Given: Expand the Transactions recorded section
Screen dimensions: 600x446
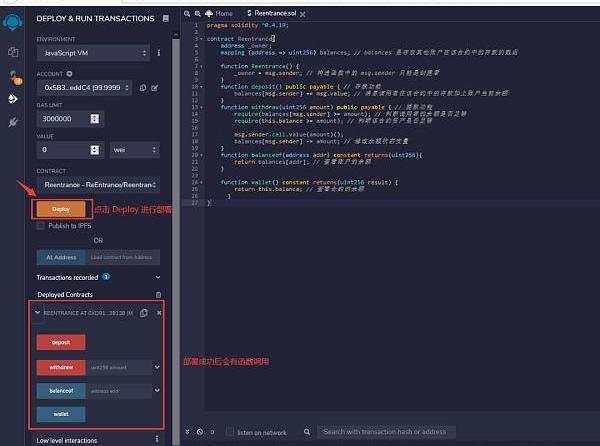Looking at the screenshot, I should tap(158, 277).
